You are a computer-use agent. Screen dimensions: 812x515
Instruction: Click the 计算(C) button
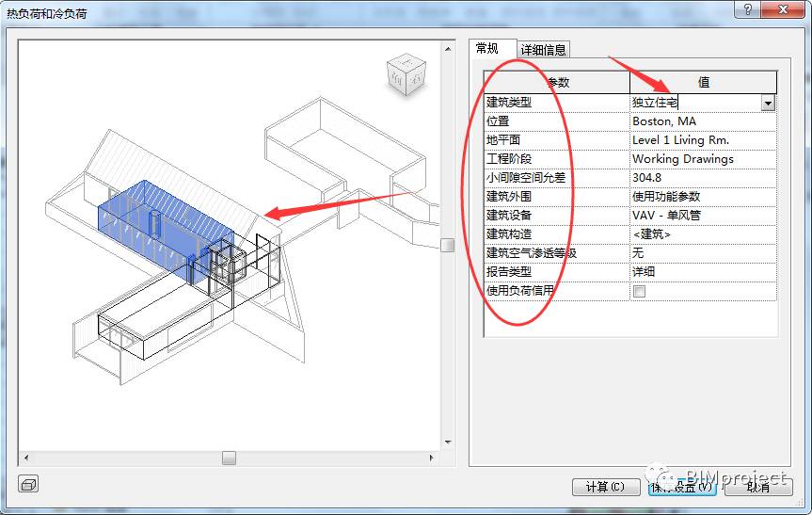[x=605, y=487]
